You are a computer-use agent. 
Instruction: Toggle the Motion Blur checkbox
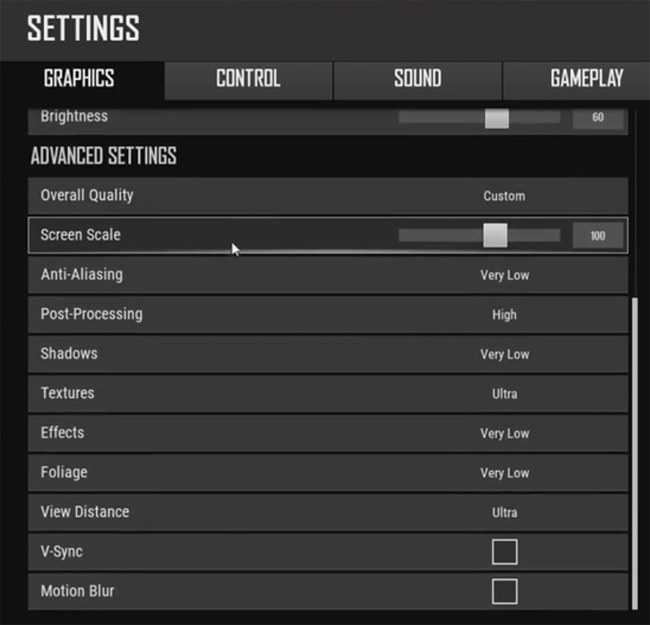[x=504, y=591]
